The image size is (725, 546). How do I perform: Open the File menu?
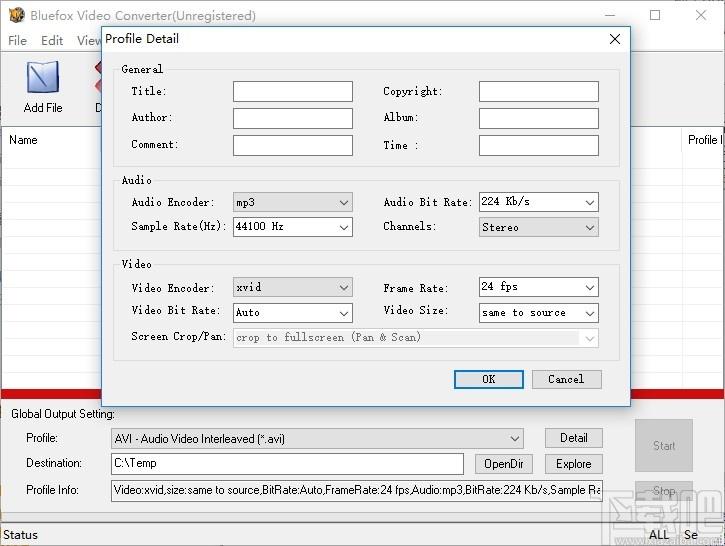point(17,41)
